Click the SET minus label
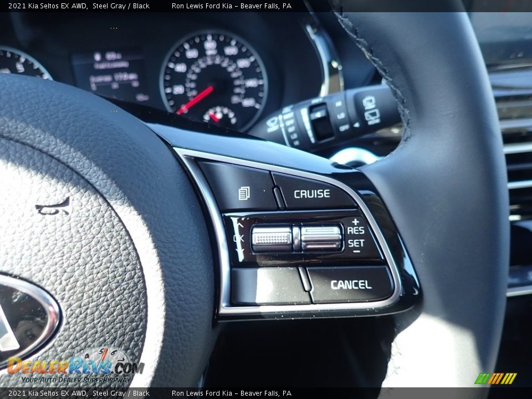The width and height of the screenshot is (532, 399). [x=356, y=245]
